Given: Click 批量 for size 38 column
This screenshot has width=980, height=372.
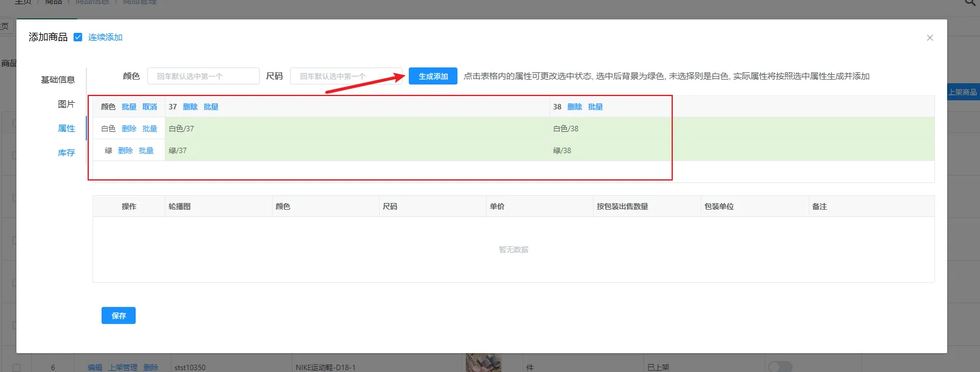Looking at the screenshot, I should 595,107.
